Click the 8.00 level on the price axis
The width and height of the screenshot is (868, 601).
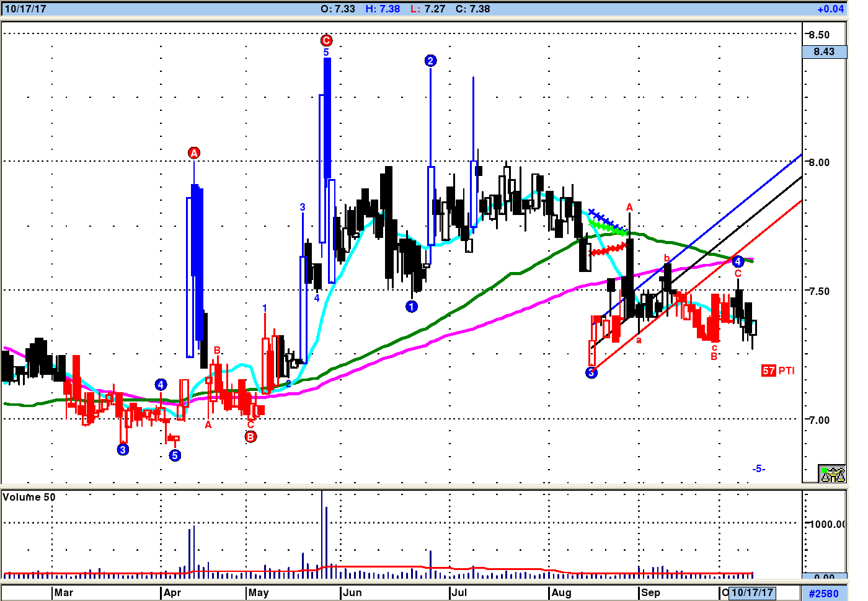[x=819, y=162]
